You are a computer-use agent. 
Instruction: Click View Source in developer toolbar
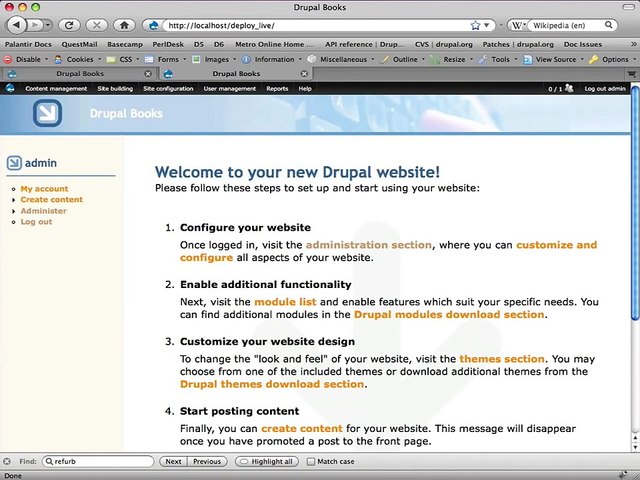[x=553, y=59]
